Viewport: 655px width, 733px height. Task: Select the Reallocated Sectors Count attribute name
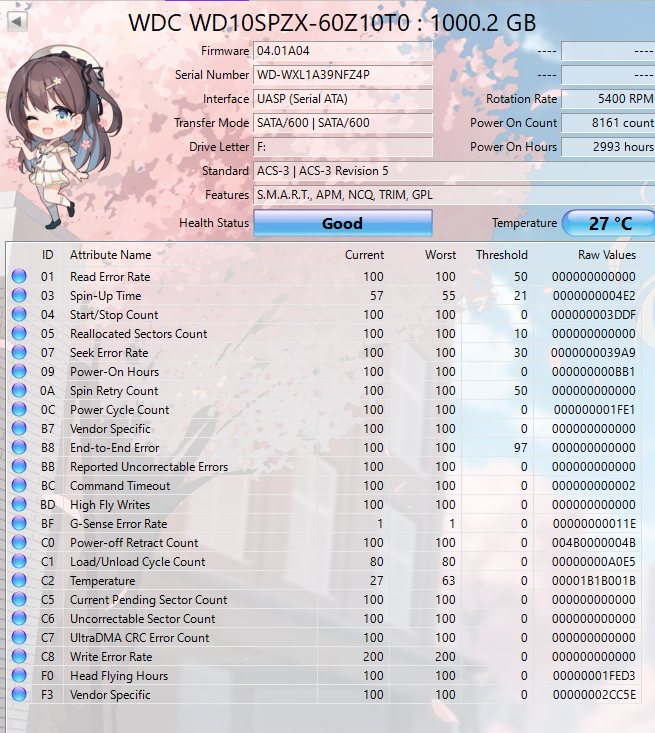click(x=138, y=334)
